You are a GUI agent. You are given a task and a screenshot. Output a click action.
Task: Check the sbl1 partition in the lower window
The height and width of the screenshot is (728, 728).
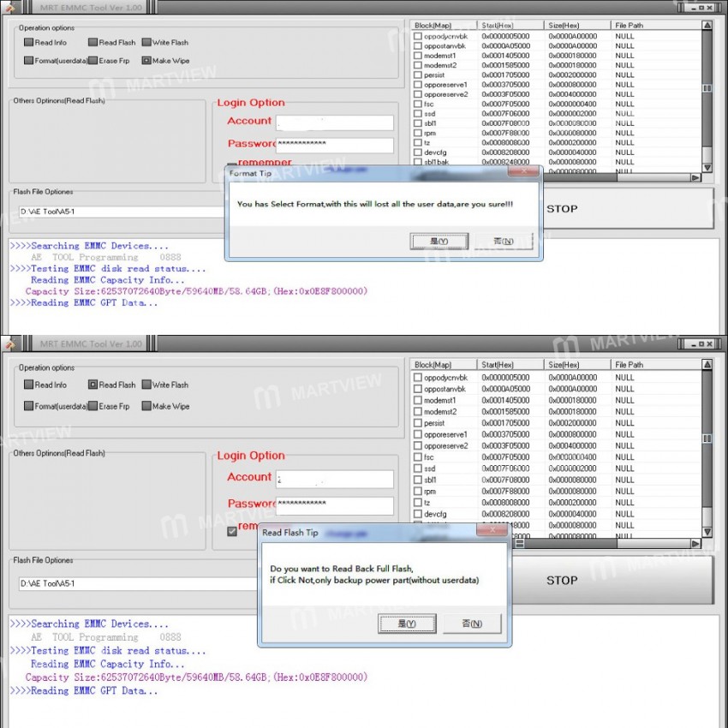tap(418, 480)
